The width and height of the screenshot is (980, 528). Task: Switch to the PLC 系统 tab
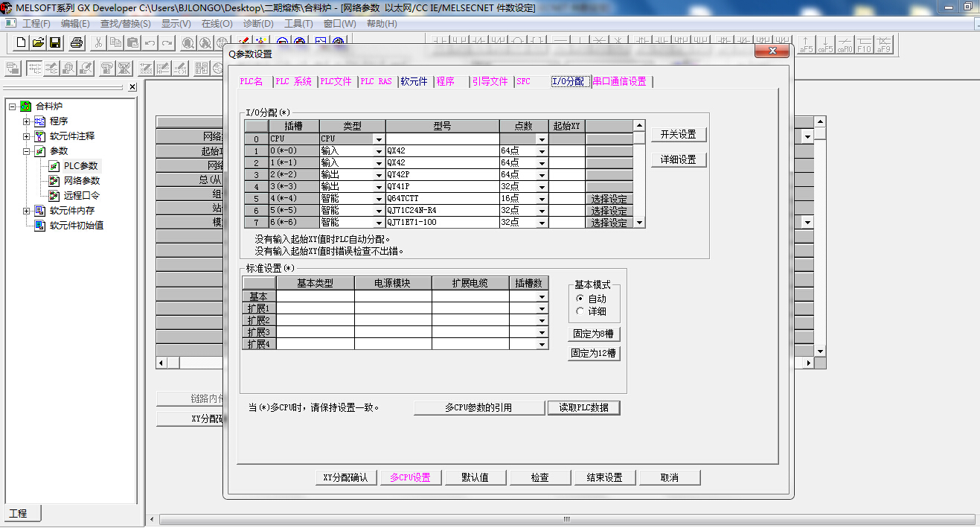point(293,82)
